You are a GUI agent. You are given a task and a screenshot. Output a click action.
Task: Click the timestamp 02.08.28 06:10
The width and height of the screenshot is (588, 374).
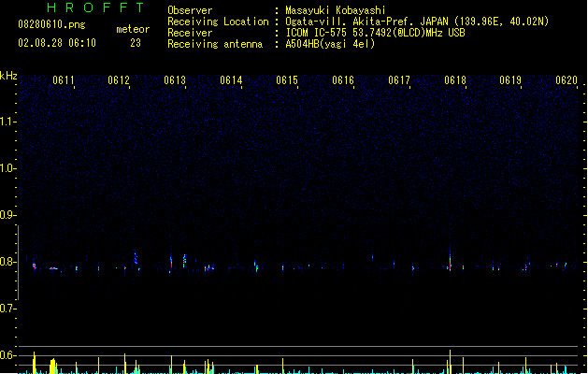point(57,43)
